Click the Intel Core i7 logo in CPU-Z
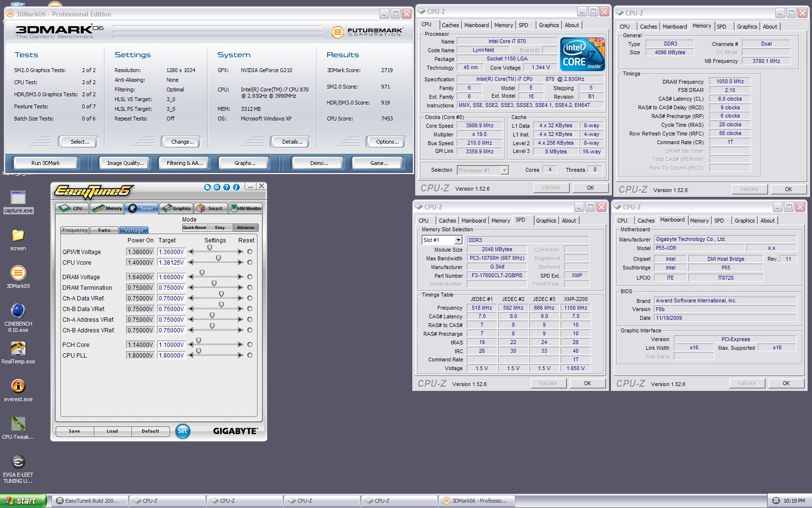Image resolution: width=812 pixels, height=508 pixels. coord(582,54)
